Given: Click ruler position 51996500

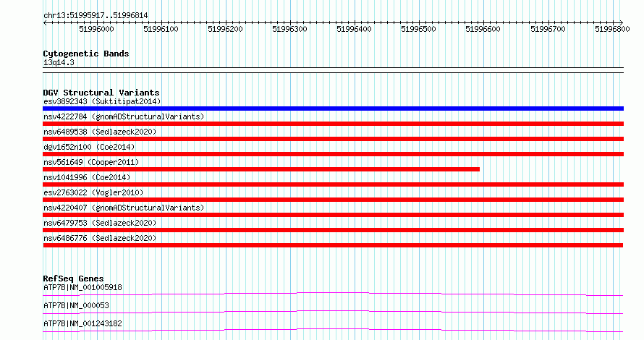Looking at the screenshot, I should click(418, 29).
